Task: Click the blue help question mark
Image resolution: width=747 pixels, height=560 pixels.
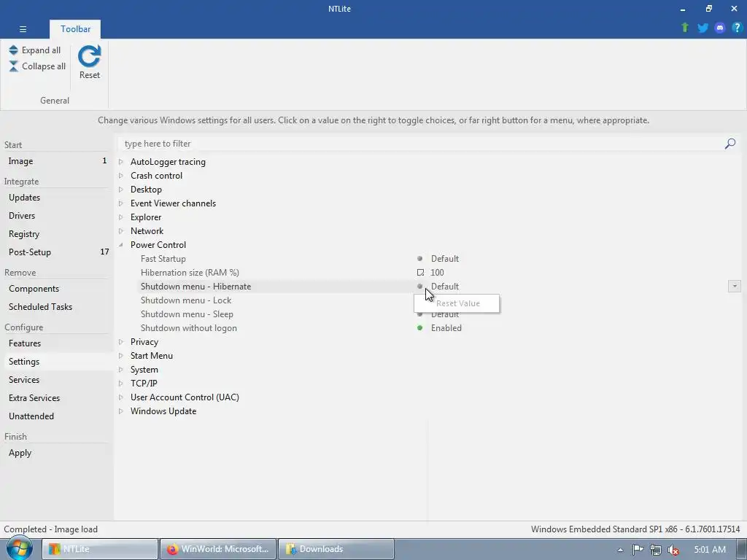Action: tap(737, 28)
